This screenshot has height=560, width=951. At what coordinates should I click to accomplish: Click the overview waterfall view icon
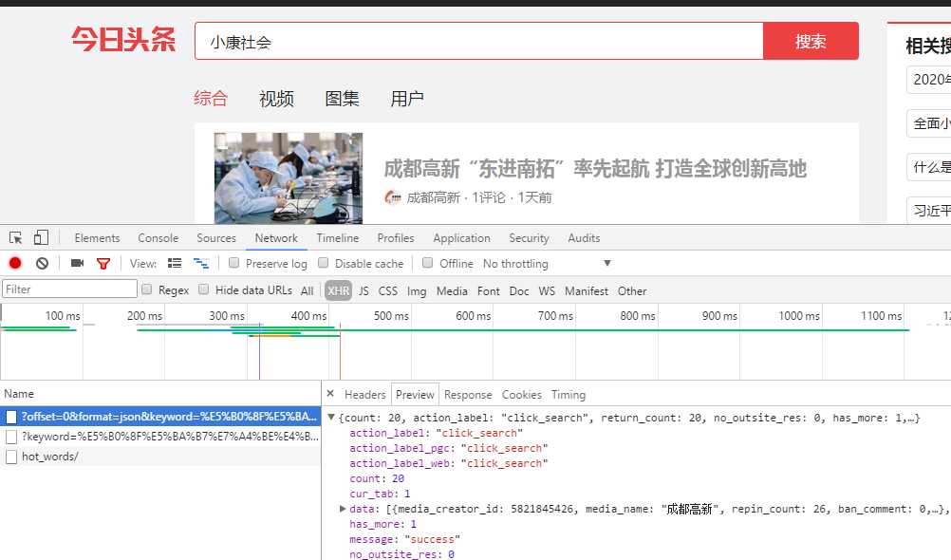[x=201, y=263]
